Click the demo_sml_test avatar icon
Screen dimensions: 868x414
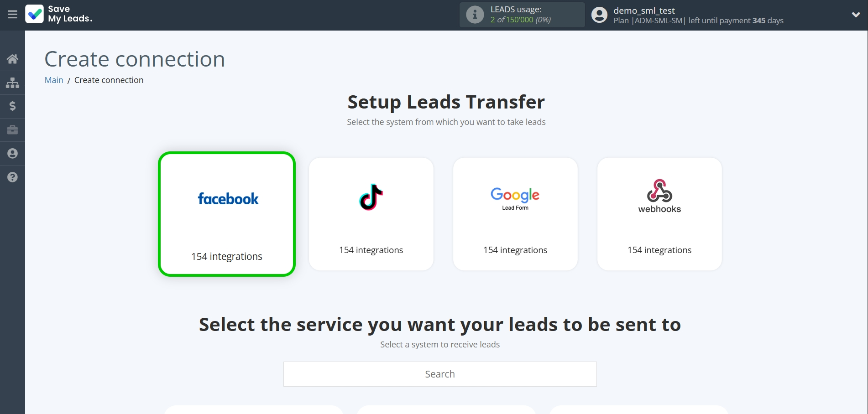[x=599, y=14]
